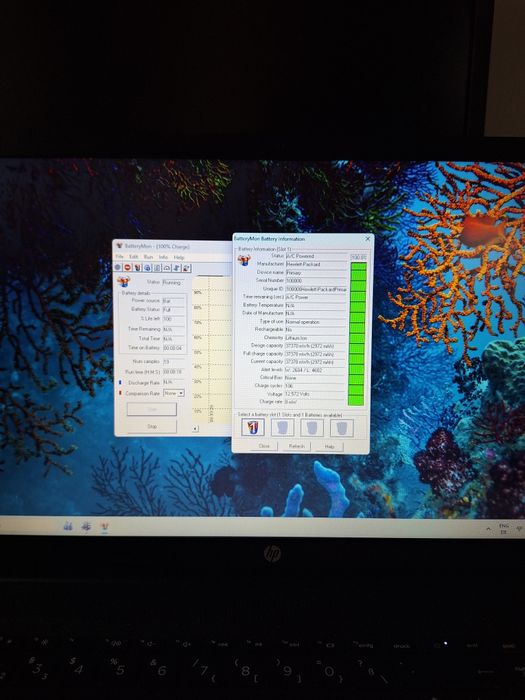
Task: Click the Voltage value field
Action: pyautogui.click(x=316, y=394)
